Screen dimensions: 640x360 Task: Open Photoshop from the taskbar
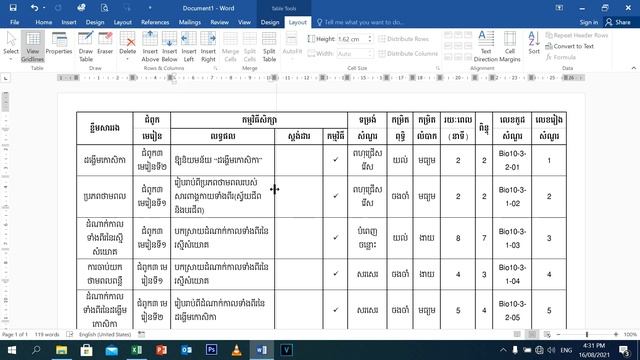pos(211,350)
